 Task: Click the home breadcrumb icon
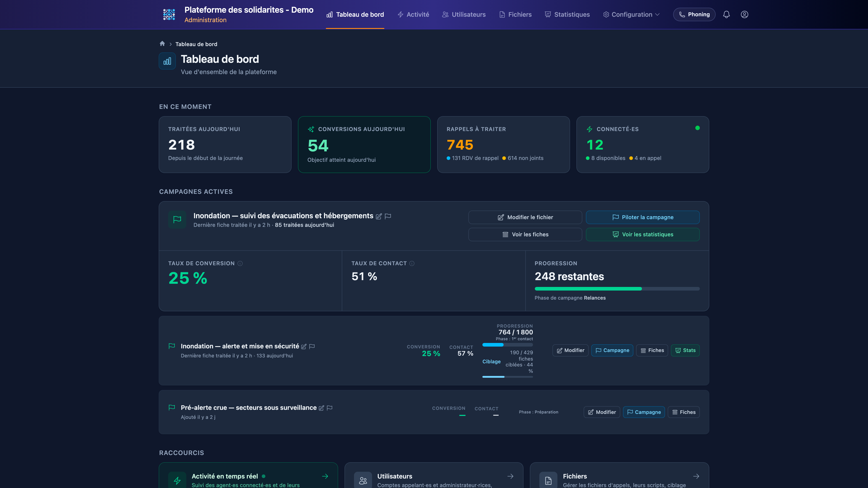click(x=162, y=44)
